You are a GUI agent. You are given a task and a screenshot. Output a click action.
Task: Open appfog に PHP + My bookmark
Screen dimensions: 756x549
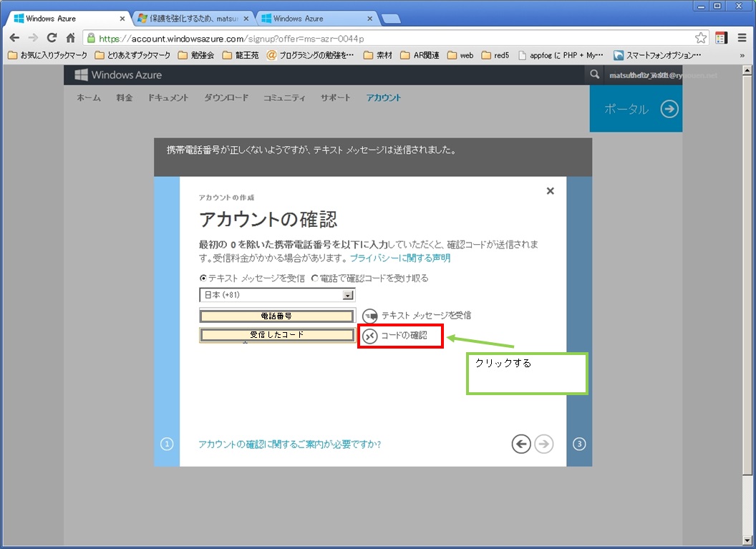pos(561,55)
